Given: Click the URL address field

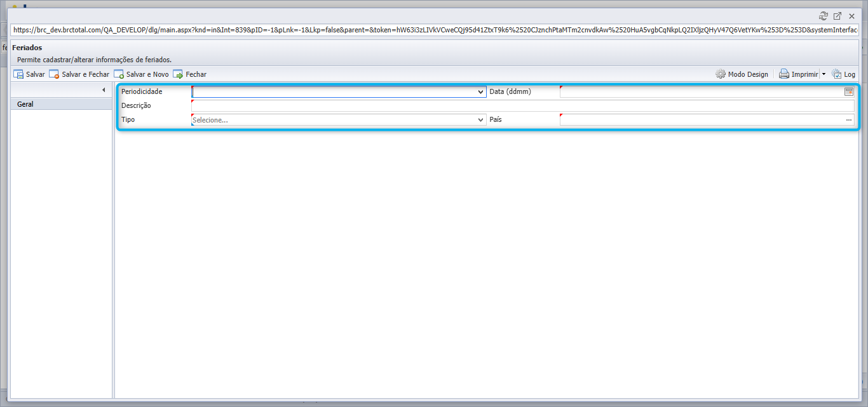Looking at the screenshot, I should point(435,30).
